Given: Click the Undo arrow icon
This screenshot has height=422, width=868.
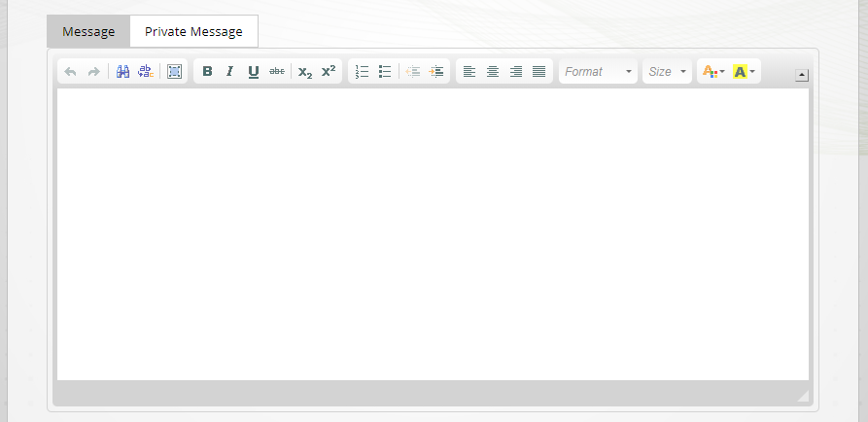Looking at the screenshot, I should (71, 72).
